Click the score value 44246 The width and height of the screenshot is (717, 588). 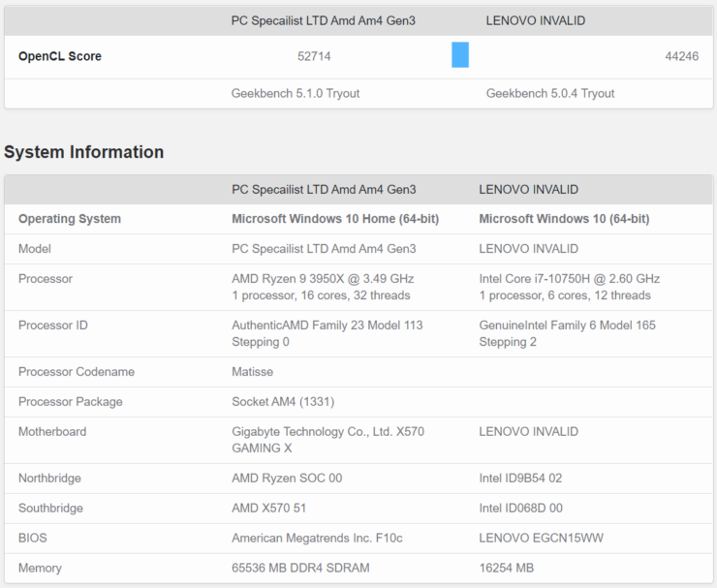tap(682, 56)
